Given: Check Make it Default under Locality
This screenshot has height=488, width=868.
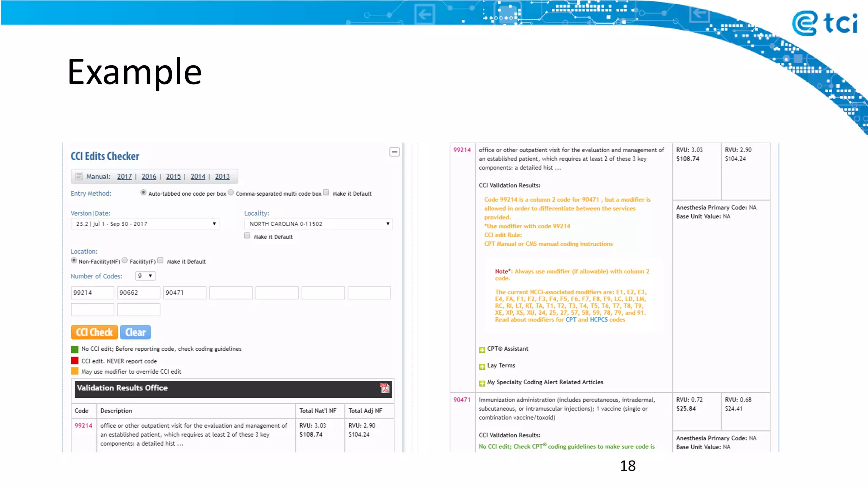Looking at the screenshot, I should coord(247,236).
